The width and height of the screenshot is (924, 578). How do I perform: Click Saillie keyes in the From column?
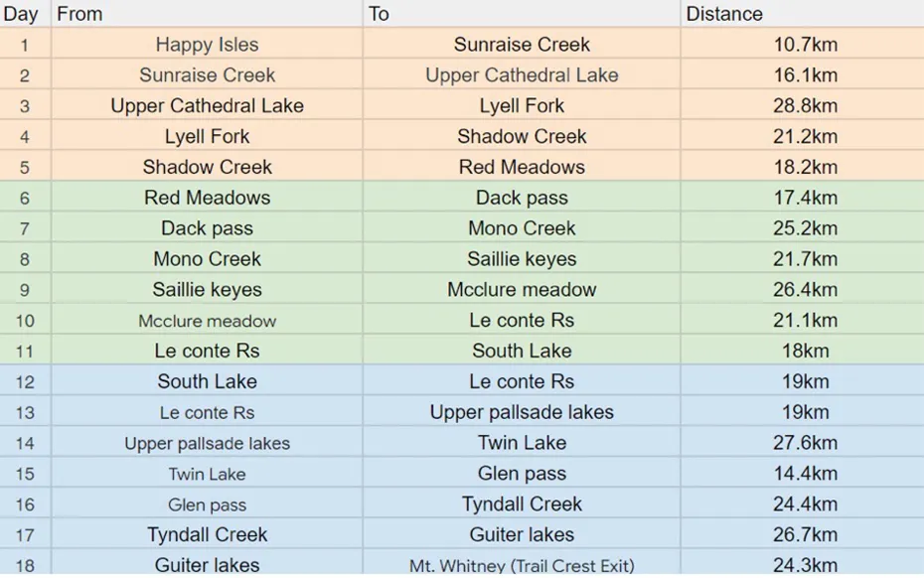[207, 290]
